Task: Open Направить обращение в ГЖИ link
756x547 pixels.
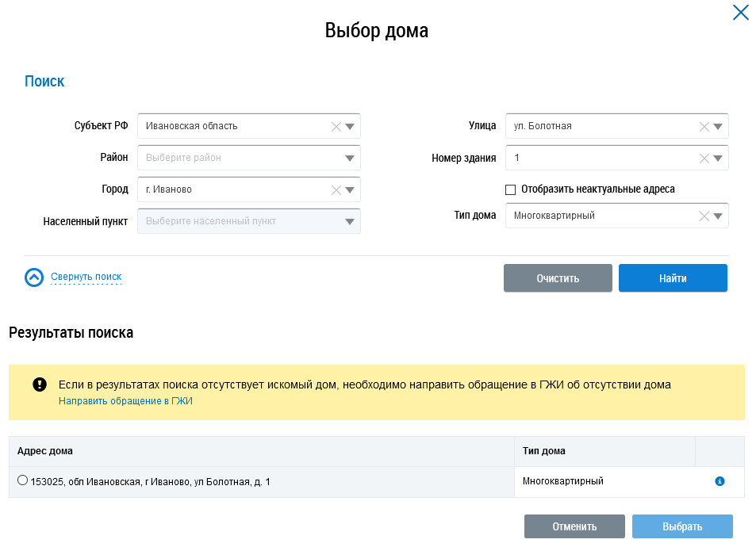Action: (x=125, y=401)
